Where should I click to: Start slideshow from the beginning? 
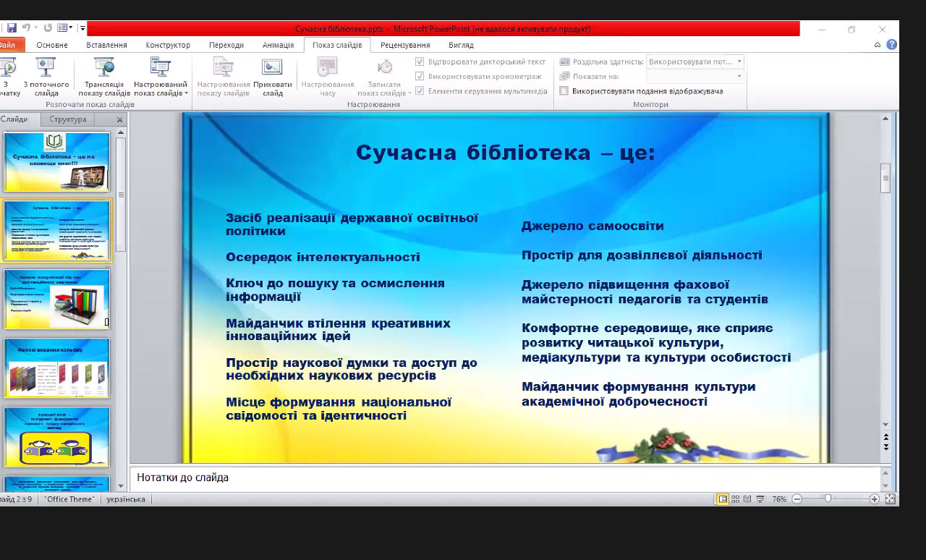click(7, 77)
